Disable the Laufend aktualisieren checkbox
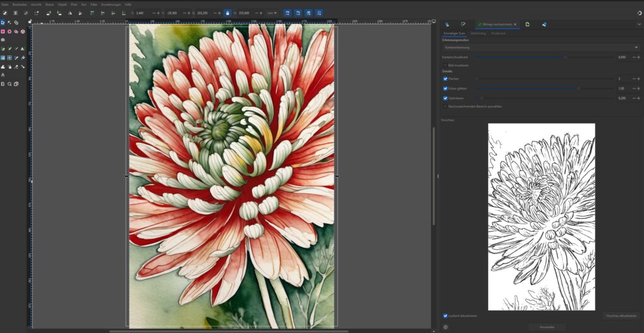This screenshot has height=333, width=644. pyautogui.click(x=446, y=316)
